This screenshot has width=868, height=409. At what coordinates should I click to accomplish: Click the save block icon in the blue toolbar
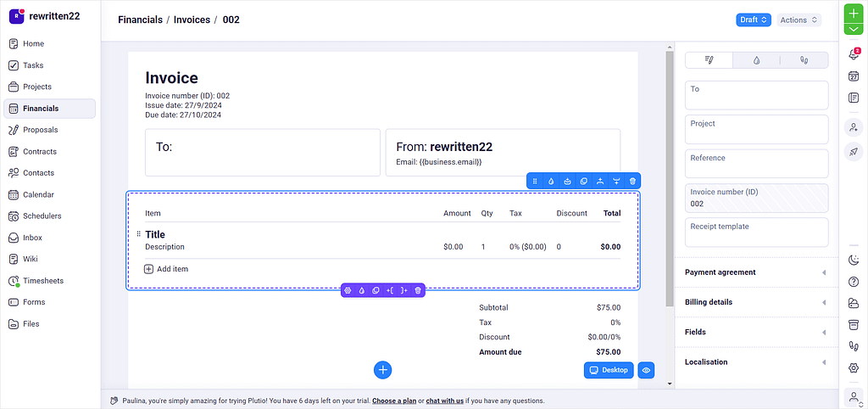pos(567,182)
